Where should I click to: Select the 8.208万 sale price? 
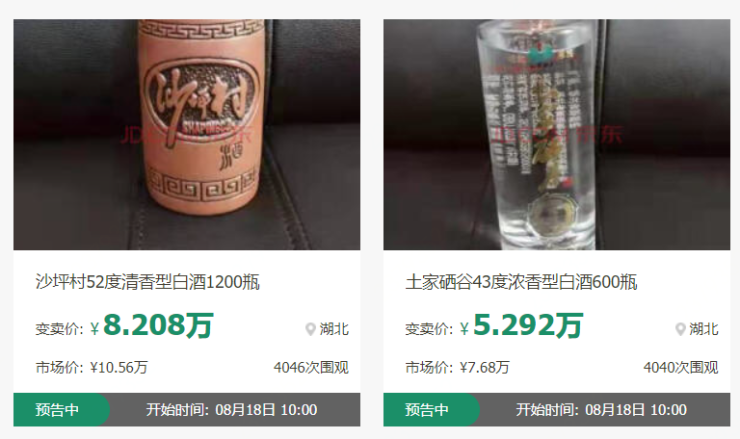(x=158, y=325)
